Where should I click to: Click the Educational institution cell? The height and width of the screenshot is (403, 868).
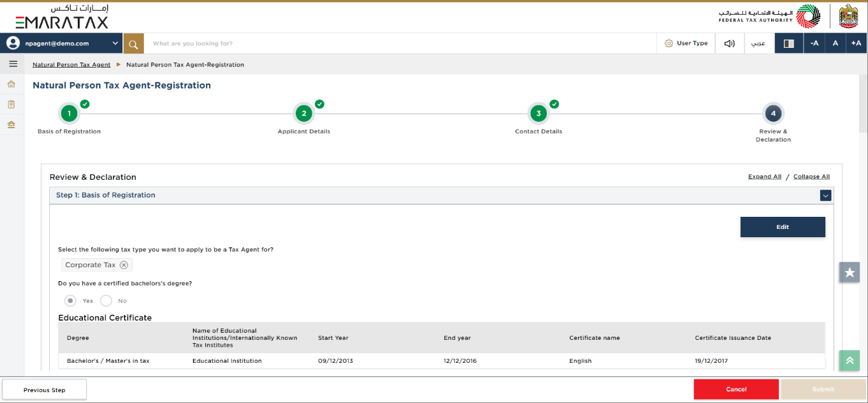click(x=227, y=361)
